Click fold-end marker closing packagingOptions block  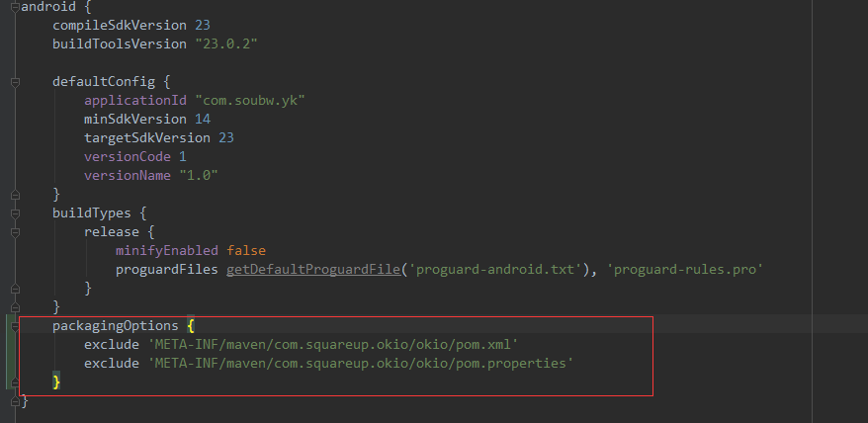click(15, 382)
